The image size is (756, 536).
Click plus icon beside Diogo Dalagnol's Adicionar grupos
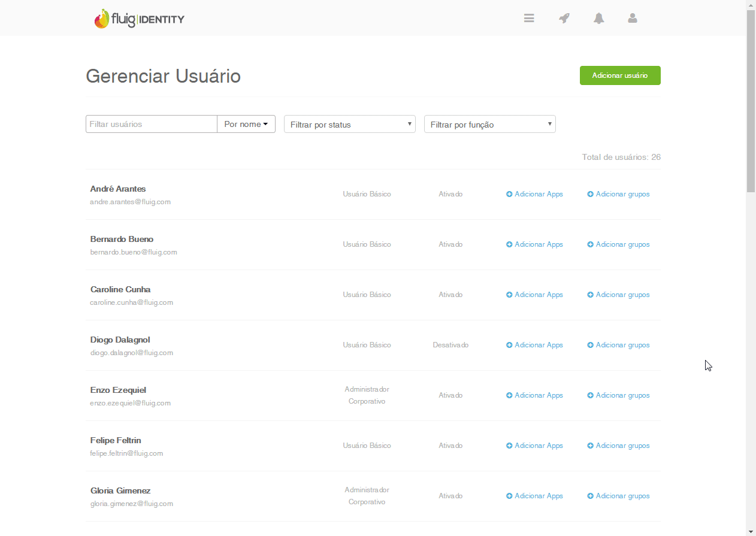click(x=590, y=345)
